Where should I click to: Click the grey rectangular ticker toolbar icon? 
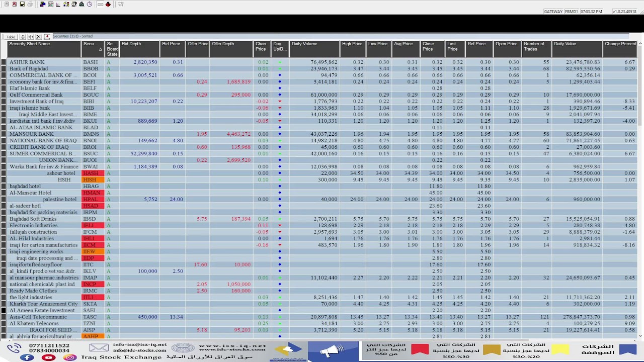(x=100, y=4)
